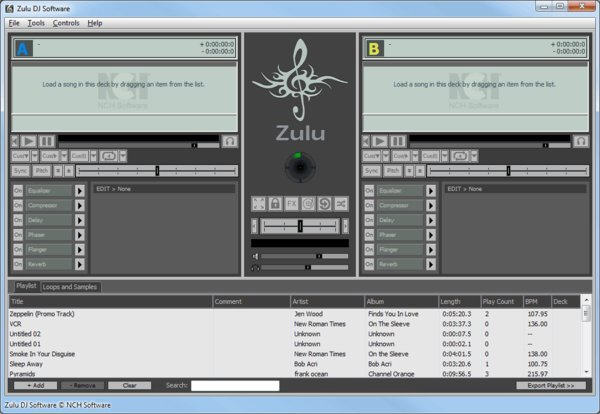Click the pitch increase button on deck B
Viewport: 600px width, 414px height.
point(420,171)
